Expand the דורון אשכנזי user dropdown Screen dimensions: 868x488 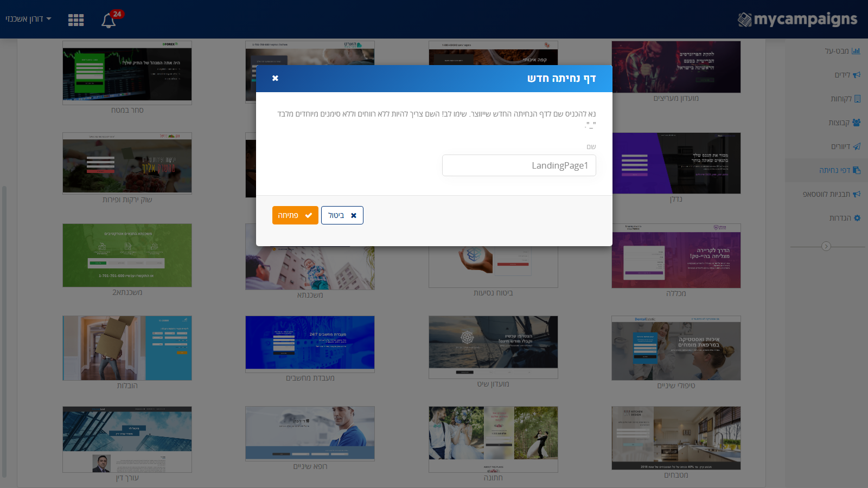(28, 19)
